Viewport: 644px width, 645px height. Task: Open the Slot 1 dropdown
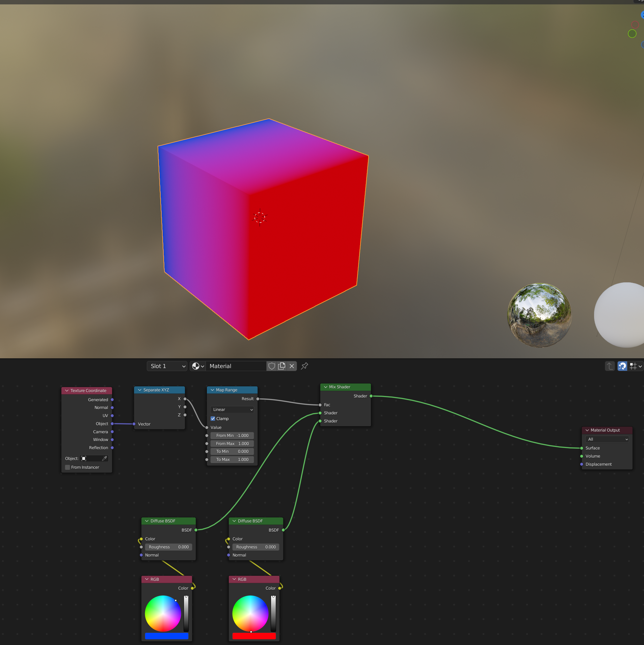click(167, 366)
